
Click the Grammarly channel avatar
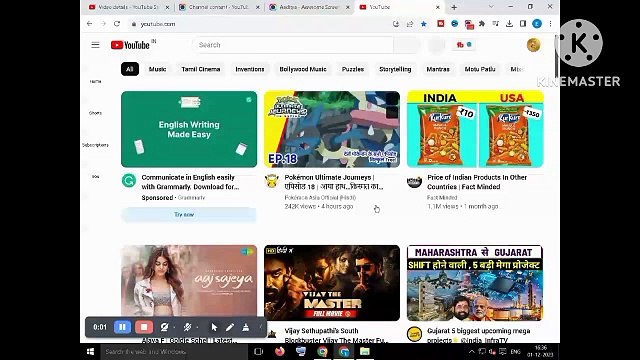click(129, 180)
